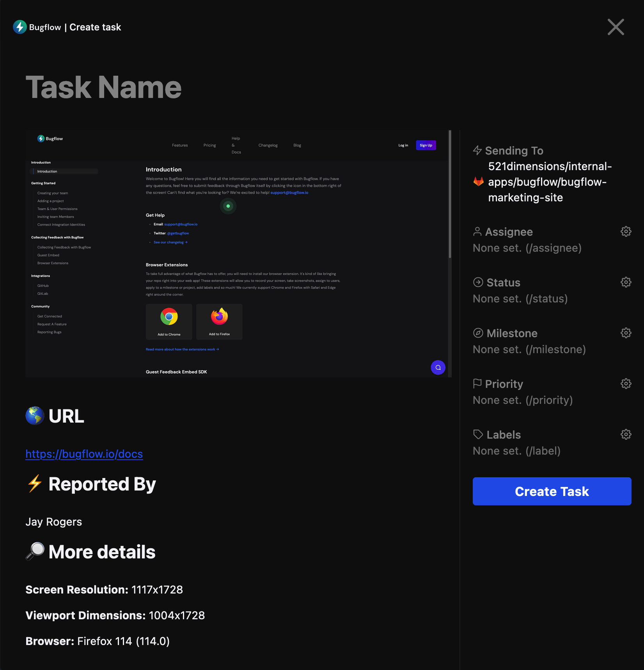This screenshot has height=670, width=644.
Task: Click the globe emoji beside URL
Action: [35, 416]
